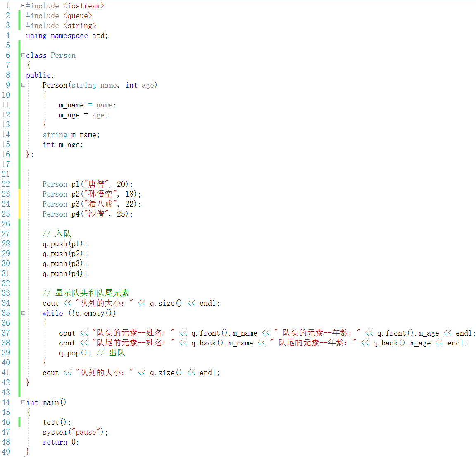476x457 pixels.
Task: Click q.back().m_name on line 38
Action: pyautogui.click(x=222, y=343)
